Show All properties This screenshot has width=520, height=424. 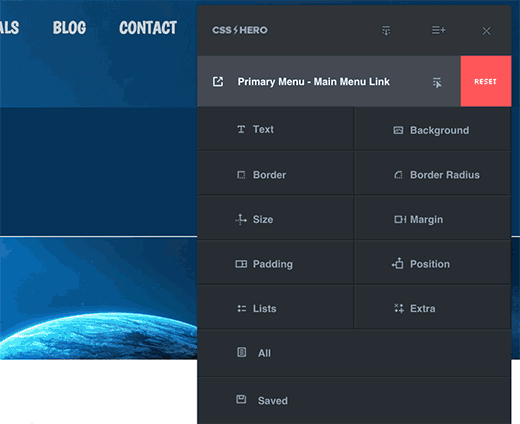pyautogui.click(x=354, y=353)
